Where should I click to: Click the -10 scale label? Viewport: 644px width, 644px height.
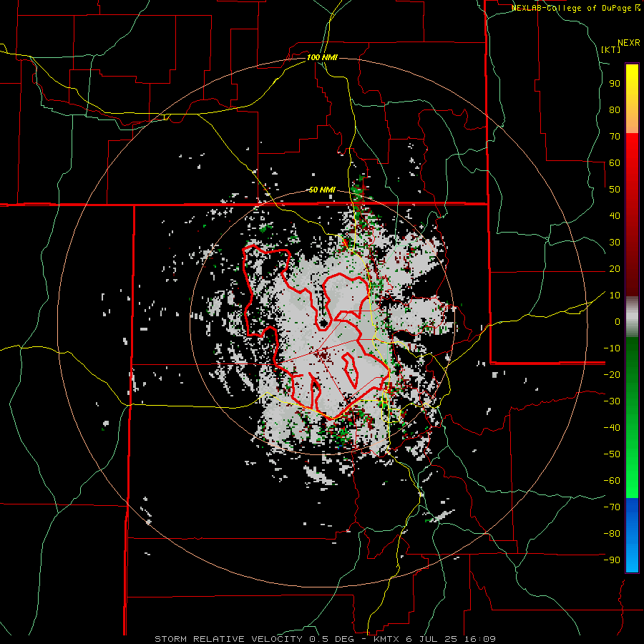pos(612,348)
